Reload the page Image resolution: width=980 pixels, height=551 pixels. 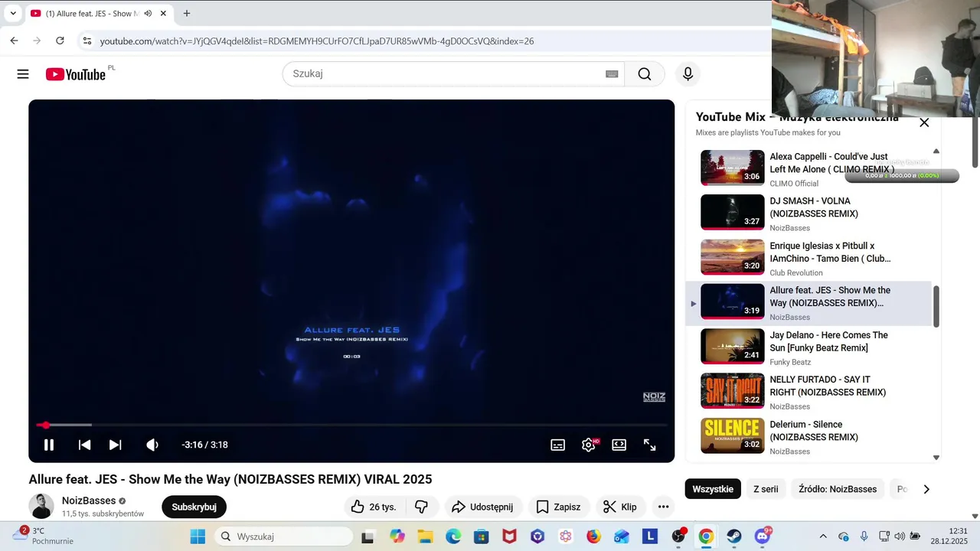point(60,41)
